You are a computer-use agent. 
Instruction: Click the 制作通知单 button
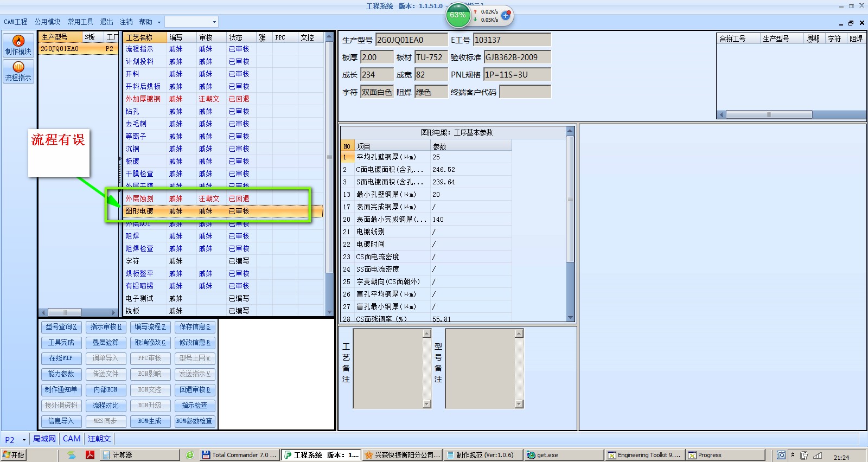pyautogui.click(x=61, y=390)
